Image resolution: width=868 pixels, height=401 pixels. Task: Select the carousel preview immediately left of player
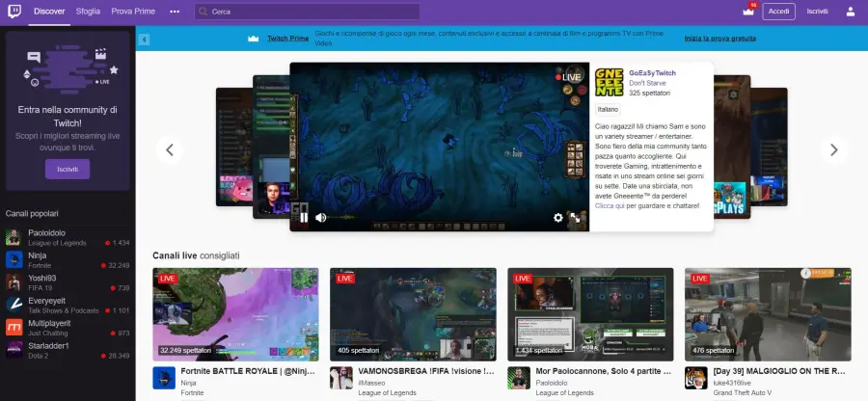[x=271, y=147]
